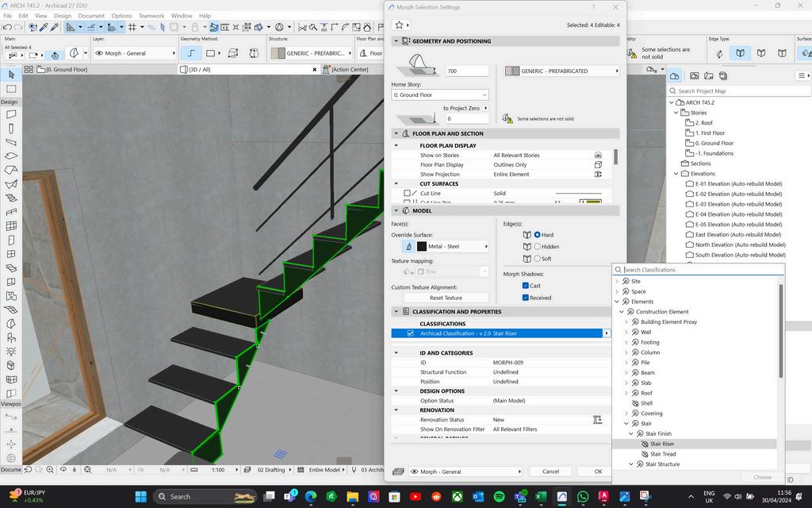The height and width of the screenshot is (508, 812).
Task: Uncheck the Cast morph shadow checkbox
Action: tap(526, 286)
